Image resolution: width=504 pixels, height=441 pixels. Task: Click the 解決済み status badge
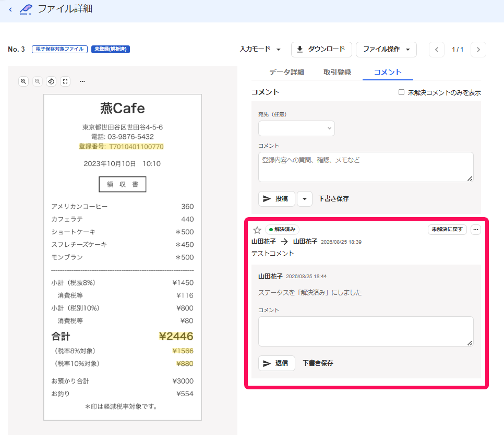point(282,230)
